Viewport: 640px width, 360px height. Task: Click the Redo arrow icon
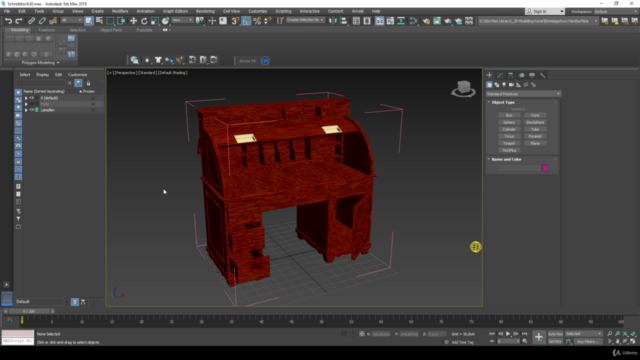point(19,21)
